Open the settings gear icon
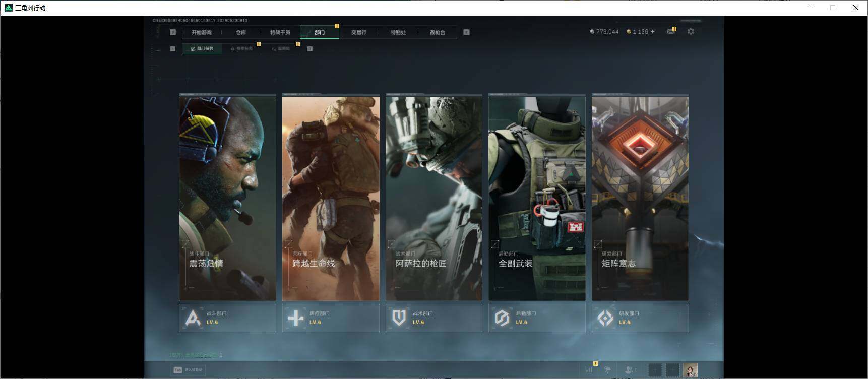This screenshot has height=379, width=868. tap(691, 31)
